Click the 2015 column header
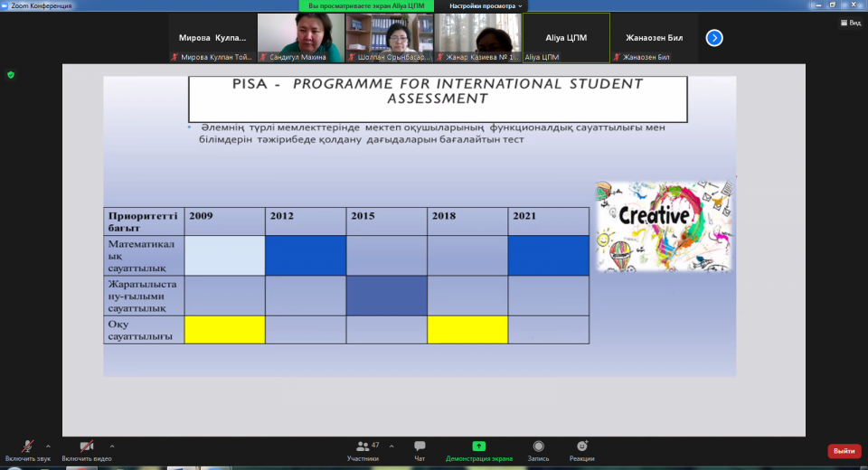868x470 pixels. point(386,221)
